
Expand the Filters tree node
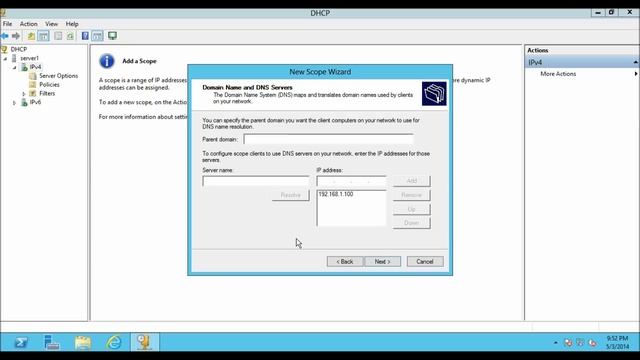coord(24,94)
